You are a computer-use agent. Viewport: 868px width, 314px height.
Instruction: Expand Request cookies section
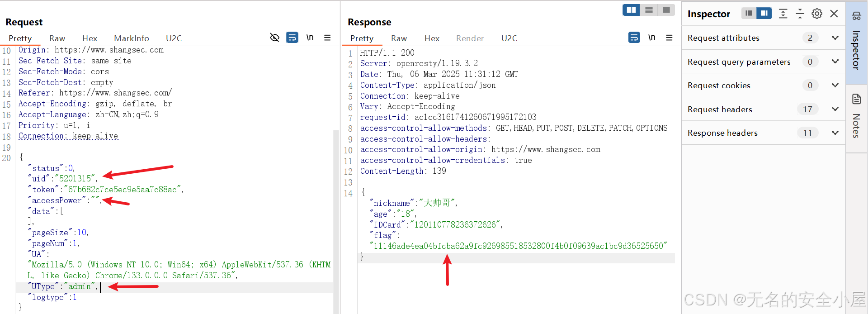(x=835, y=85)
